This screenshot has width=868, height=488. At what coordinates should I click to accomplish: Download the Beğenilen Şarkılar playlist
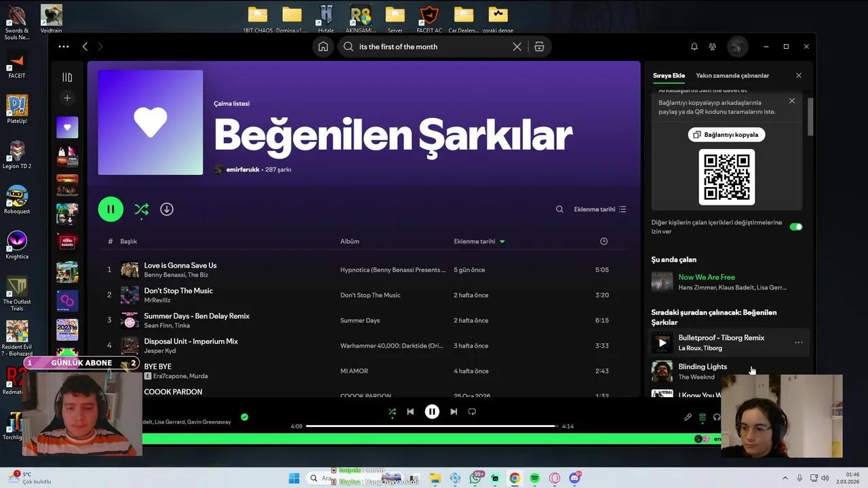click(x=167, y=209)
